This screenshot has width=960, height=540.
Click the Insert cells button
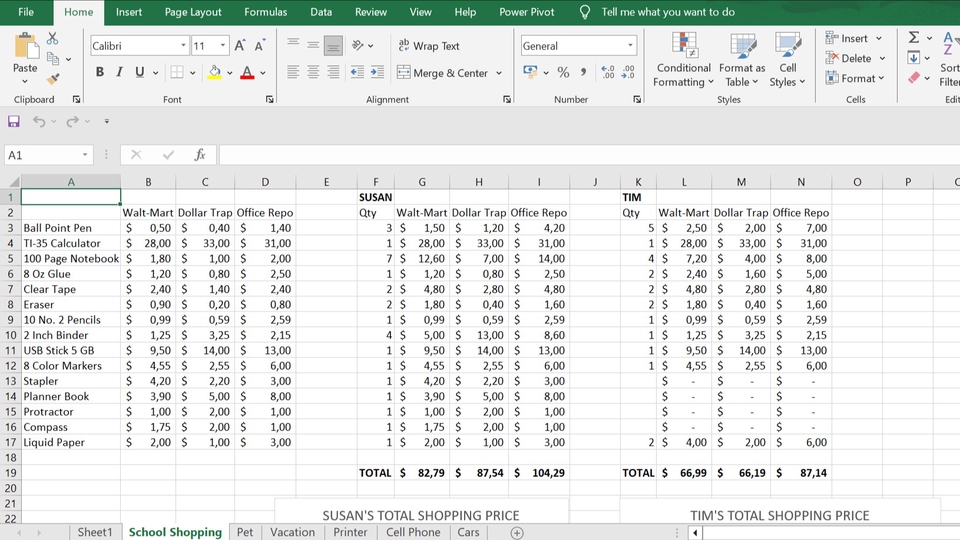tap(853, 38)
